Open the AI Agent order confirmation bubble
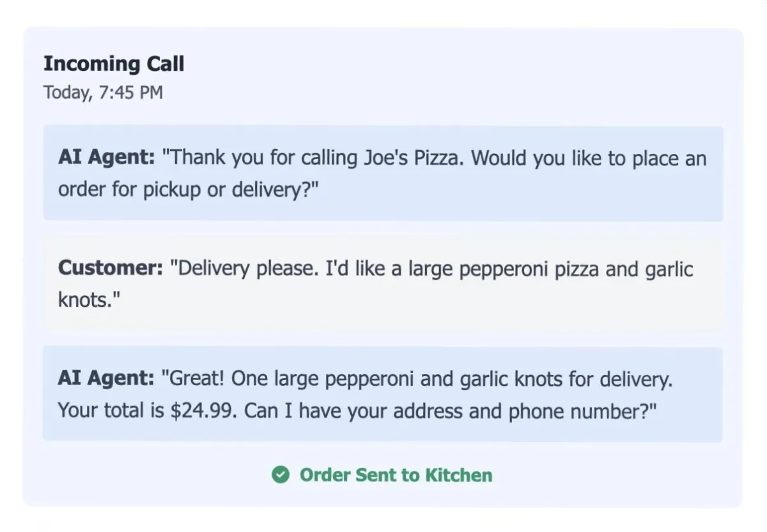Image resolution: width=767 pixels, height=532 pixels. click(383, 394)
